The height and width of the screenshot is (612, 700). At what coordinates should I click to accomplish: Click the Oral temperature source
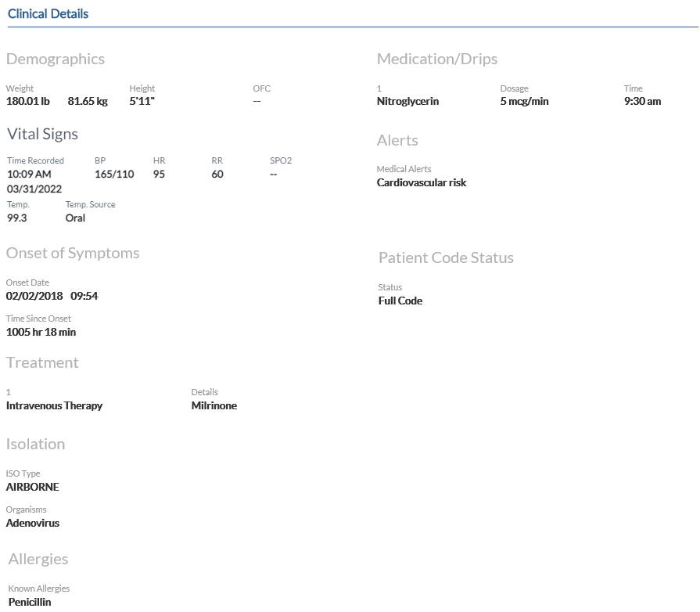tap(75, 218)
